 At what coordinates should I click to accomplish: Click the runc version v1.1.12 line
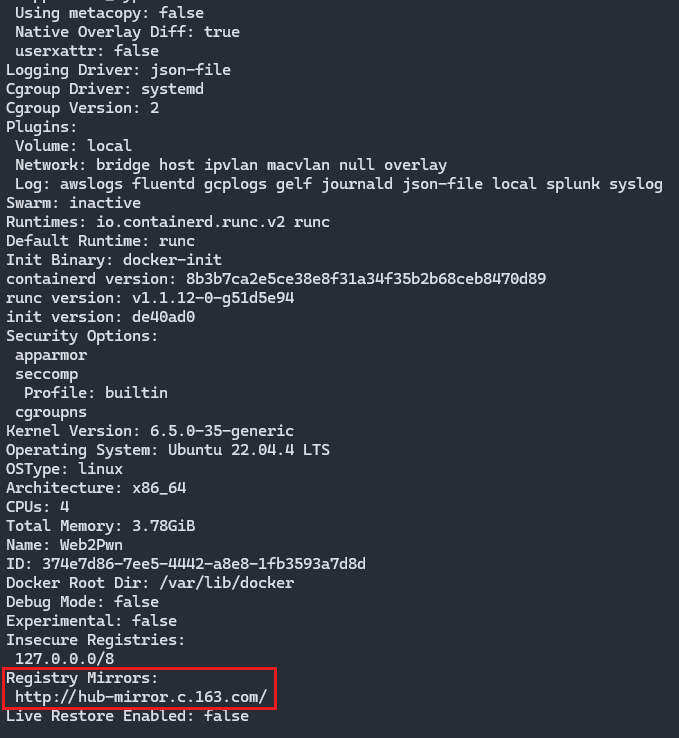pos(150,298)
